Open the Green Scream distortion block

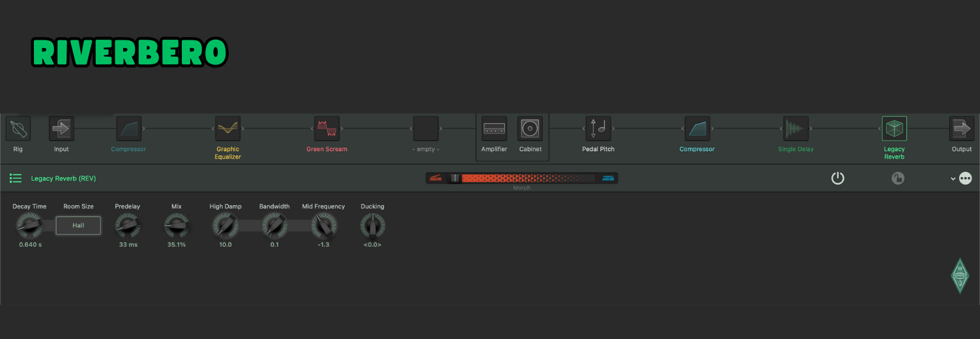327,129
